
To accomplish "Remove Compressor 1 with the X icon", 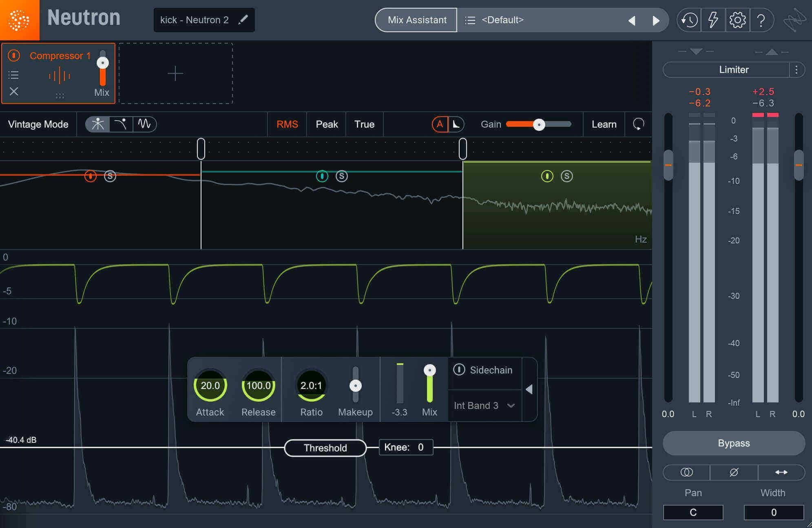I will pos(14,91).
